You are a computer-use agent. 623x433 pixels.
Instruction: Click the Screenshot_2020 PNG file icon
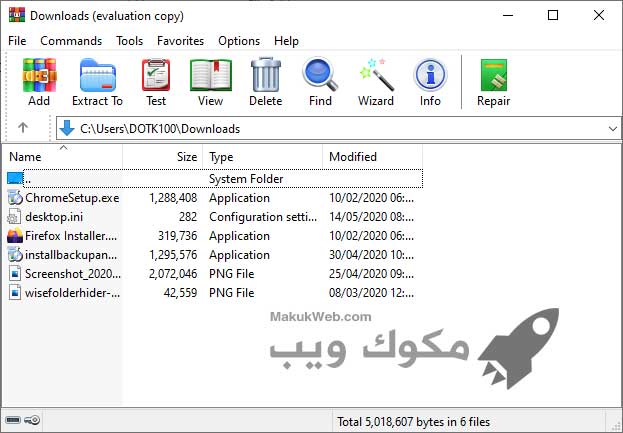[x=15, y=274]
